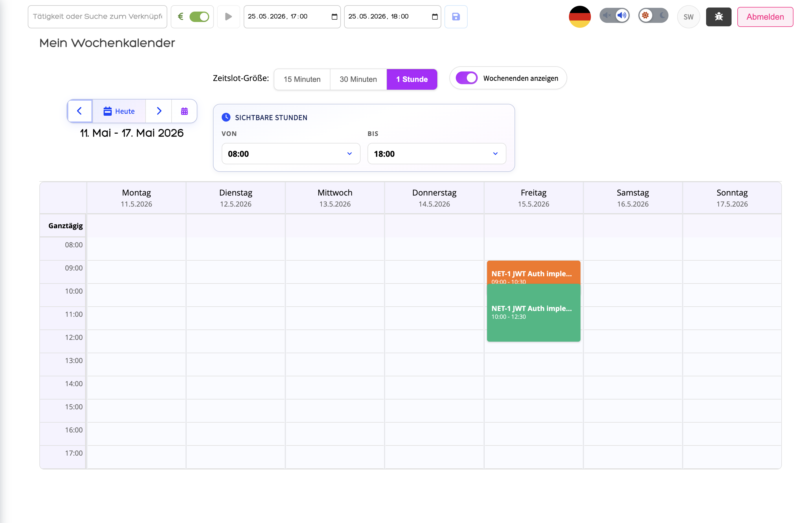The height and width of the screenshot is (523, 812).
Task: Click the muted speaker icon
Action: [x=607, y=15]
